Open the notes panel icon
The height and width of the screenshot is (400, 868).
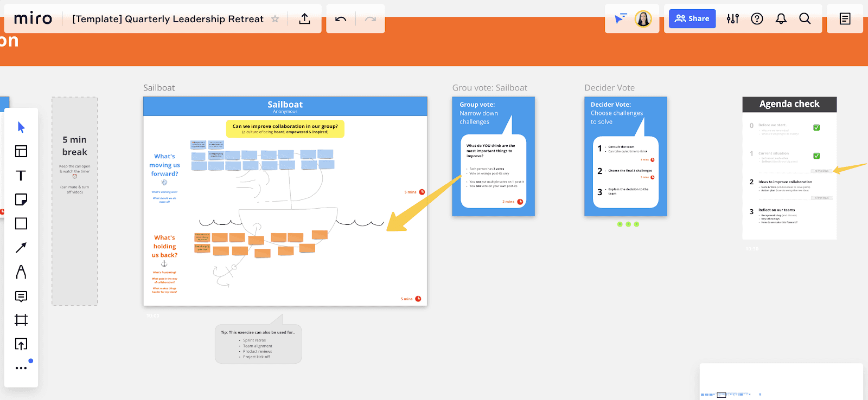pyautogui.click(x=845, y=19)
